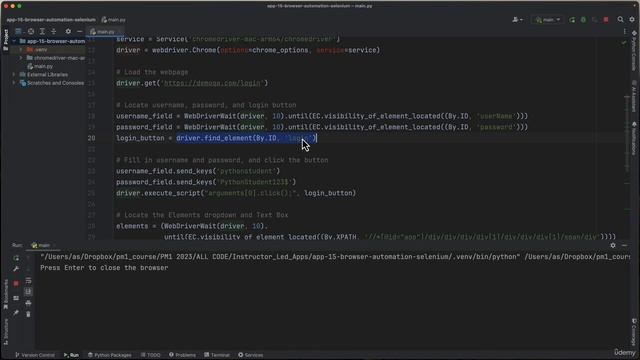The height and width of the screenshot is (360, 640).
Task: Toggle scroll to end in Run console
Action: coord(28,291)
